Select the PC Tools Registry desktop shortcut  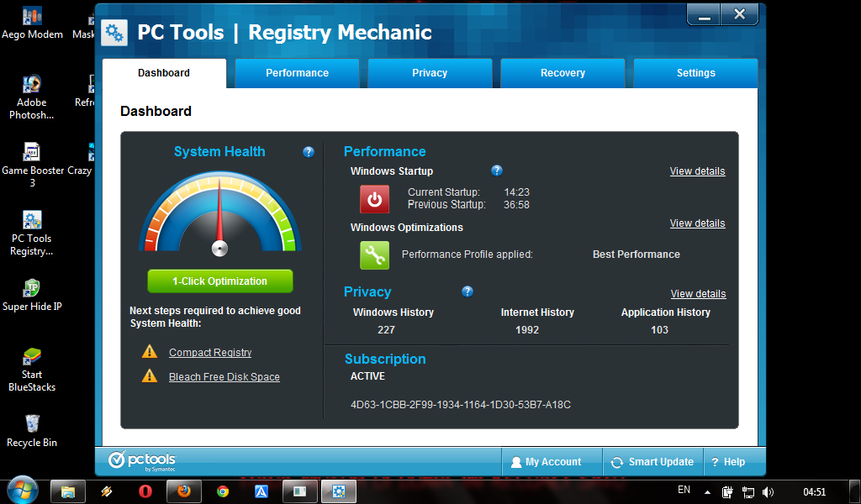click(x=32, y=234)
